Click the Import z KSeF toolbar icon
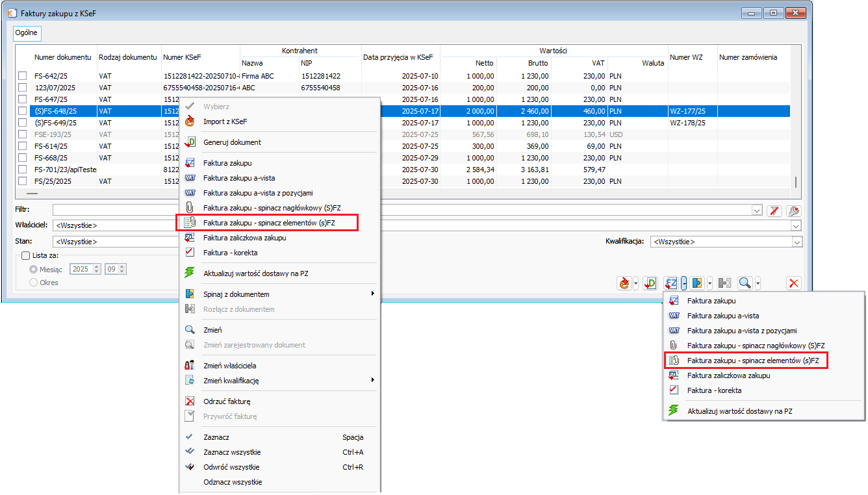The height and width of the screenshot is (495, 868). (624, 283)
